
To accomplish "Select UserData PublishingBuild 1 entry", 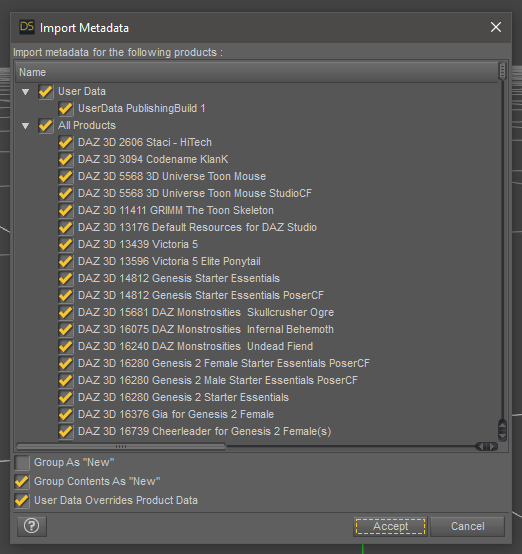I will (141, 108).
